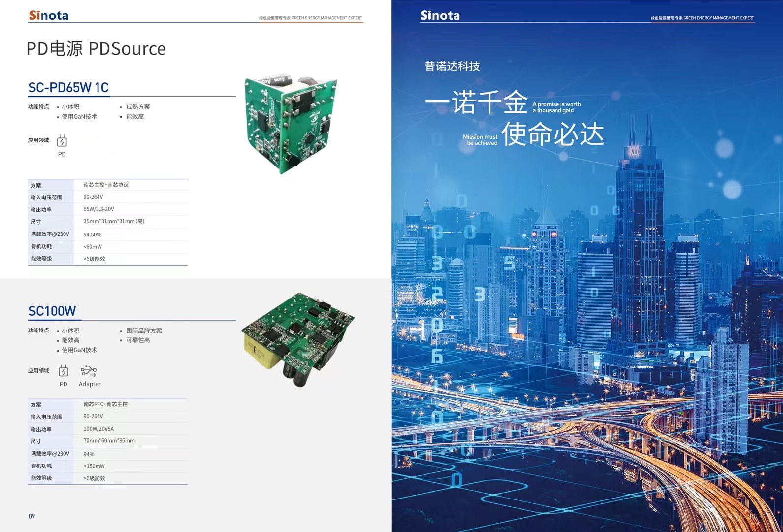Click the white Sinota logo on right page
This screenshot has width=783, height=532.
click(x=440, y=16)
